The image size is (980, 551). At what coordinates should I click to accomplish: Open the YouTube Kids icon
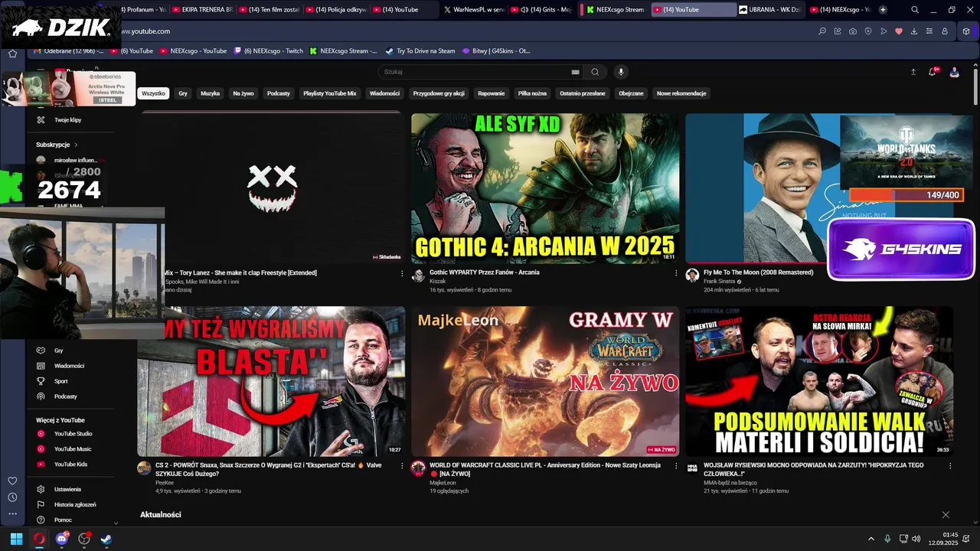coord(41,465)
